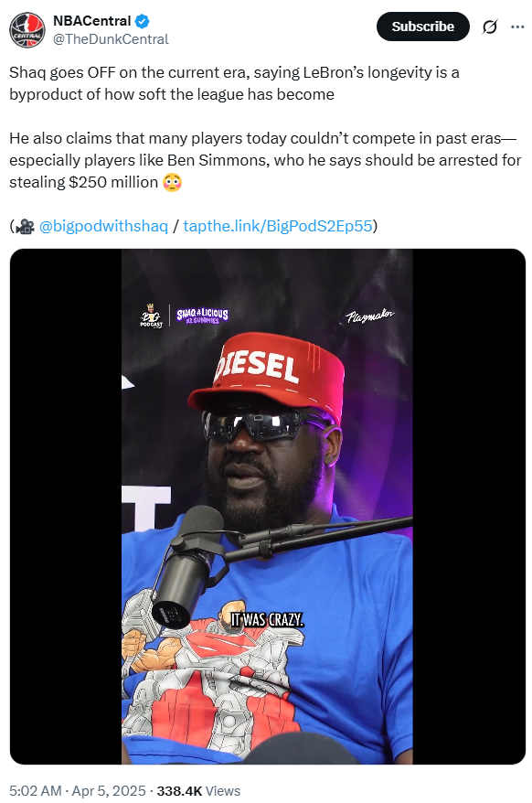This screenshot has width=532, height=803.
Task: Subscribe to NBACentral
Action: tap(423, 27)
